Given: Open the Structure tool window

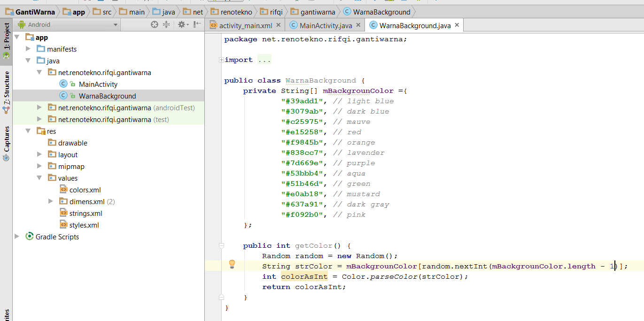Looking at the screenshot, I should click(x=6, y=92).
